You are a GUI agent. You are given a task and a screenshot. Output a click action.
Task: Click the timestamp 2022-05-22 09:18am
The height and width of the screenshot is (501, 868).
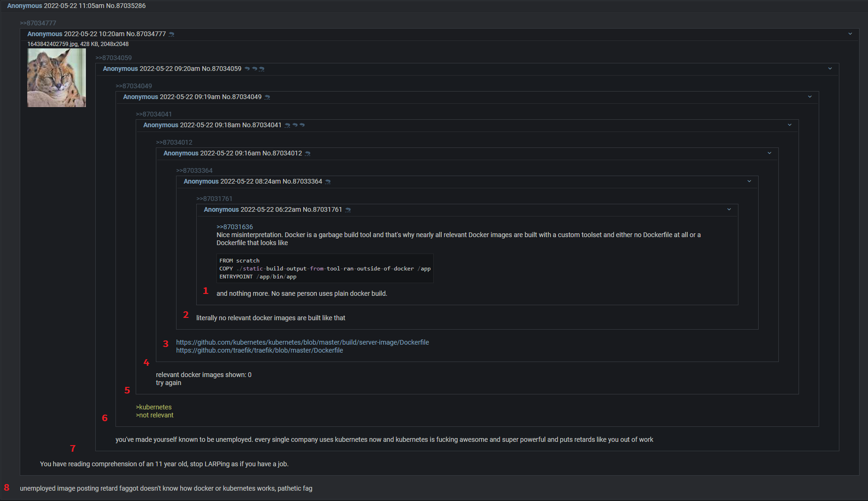210,125
